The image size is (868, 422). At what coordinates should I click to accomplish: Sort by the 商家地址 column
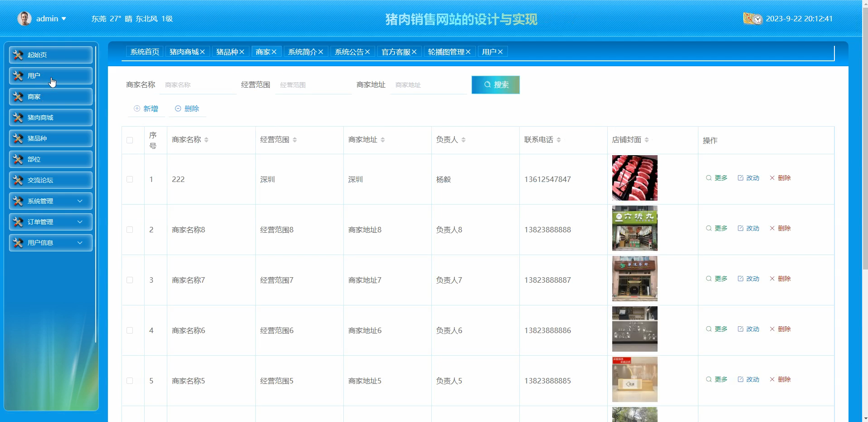point(383,140)
